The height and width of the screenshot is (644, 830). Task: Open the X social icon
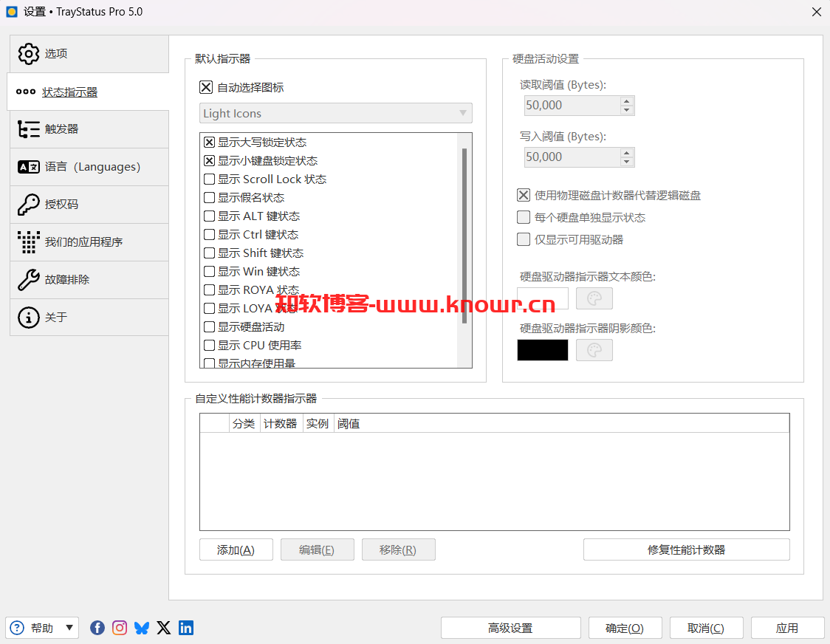(x=164, y=628)
